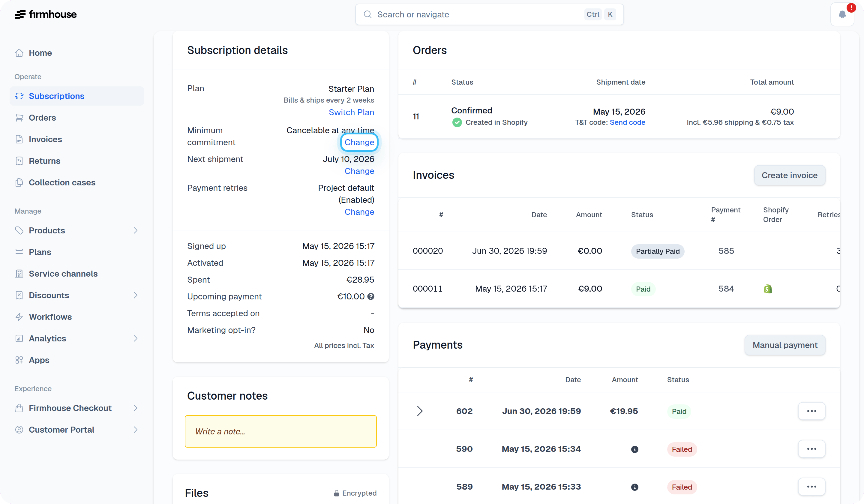Screen dimensions: 864x504
Task: Change the minimum commitment
Action: 359,142
